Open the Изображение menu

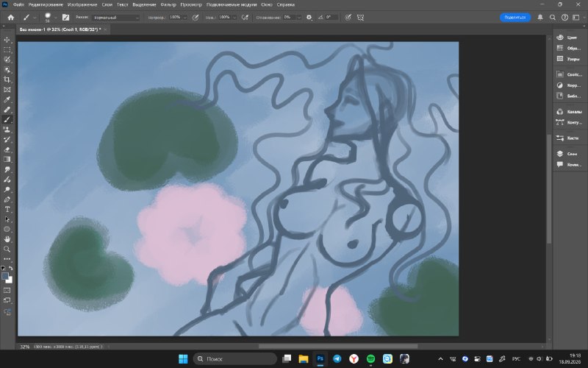point(82,4)
